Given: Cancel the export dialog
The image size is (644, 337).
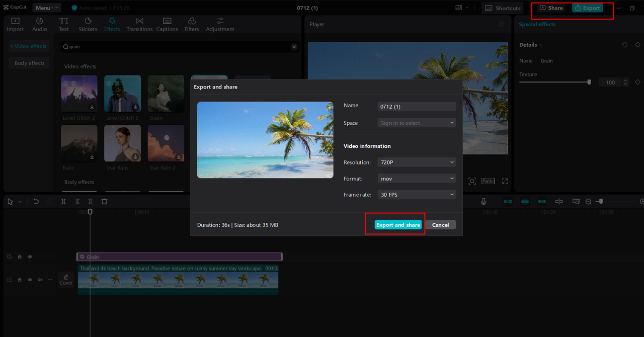Looking at the screenshot, I should tap(440, 225).
